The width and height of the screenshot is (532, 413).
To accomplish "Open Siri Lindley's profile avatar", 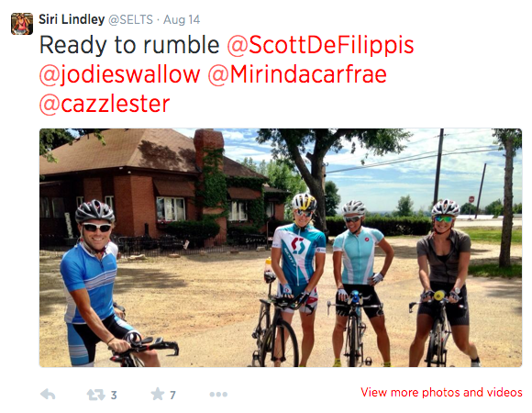I will (x=22, y=24).
